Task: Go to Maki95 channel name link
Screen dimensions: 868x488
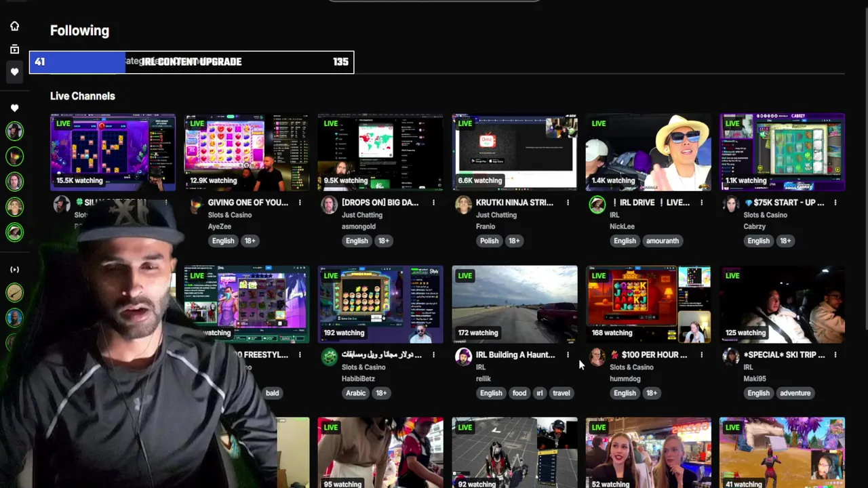Action: tap(754, 379)
